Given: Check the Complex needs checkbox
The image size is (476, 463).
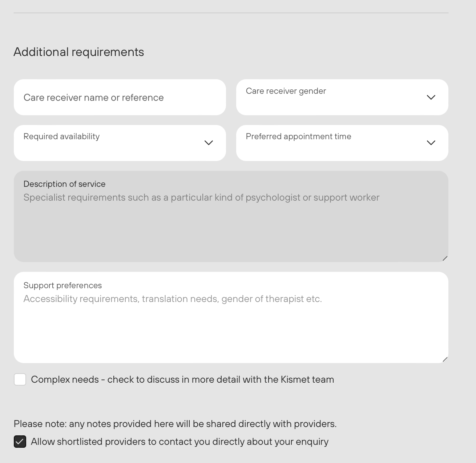Looking at the screenshot, I should pos(20,379).
